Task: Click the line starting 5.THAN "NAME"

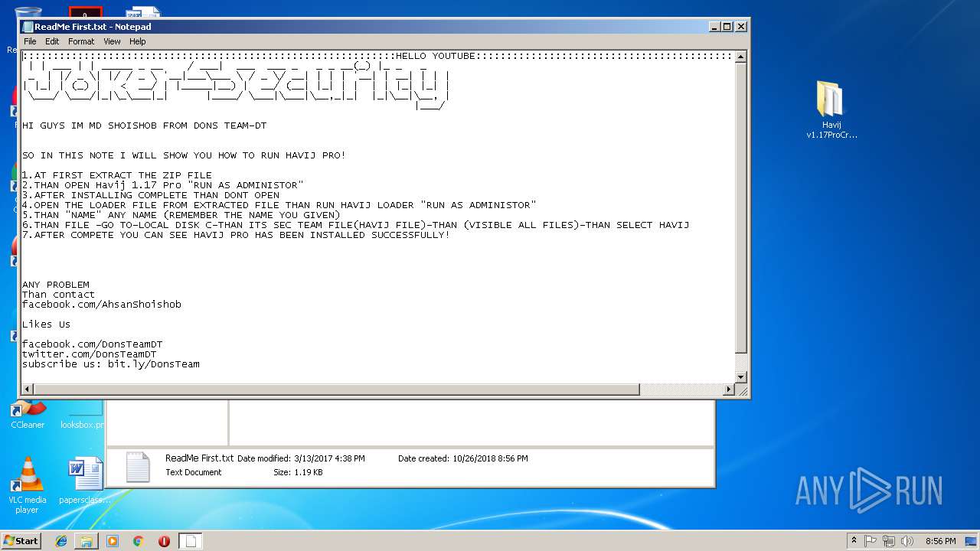Action: (x=181, y=215)
